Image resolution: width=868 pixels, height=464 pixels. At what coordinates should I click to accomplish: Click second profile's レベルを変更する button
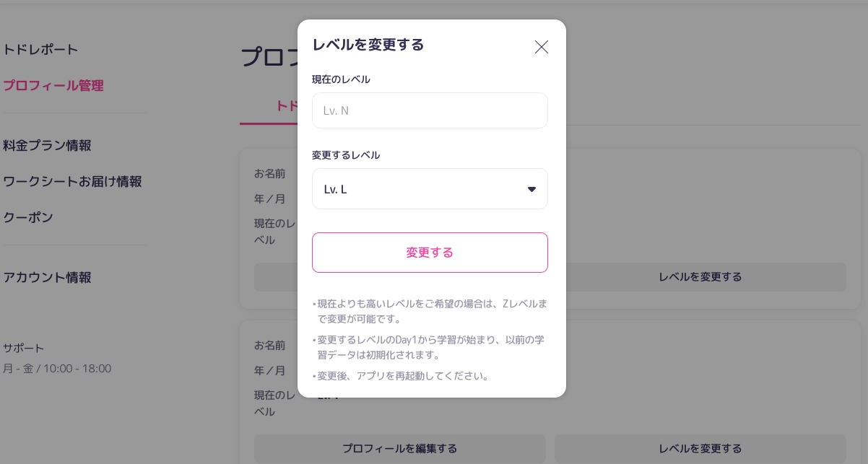pos(700,448)
